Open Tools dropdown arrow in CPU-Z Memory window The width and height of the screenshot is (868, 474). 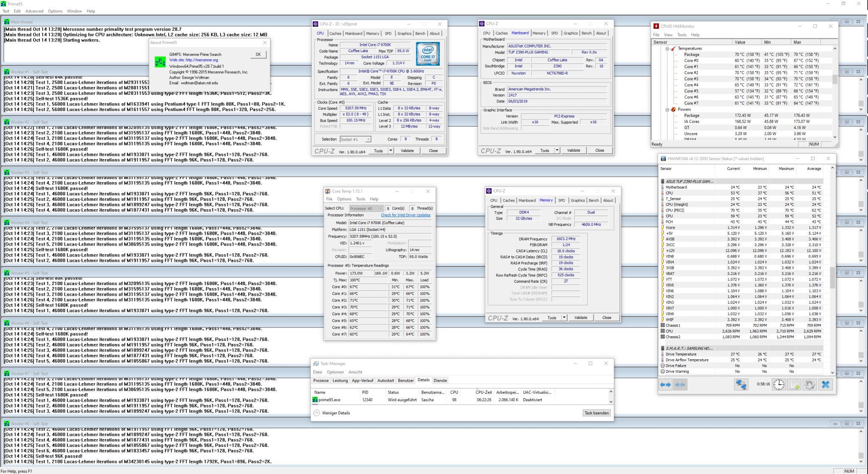(x=564, y=318)
